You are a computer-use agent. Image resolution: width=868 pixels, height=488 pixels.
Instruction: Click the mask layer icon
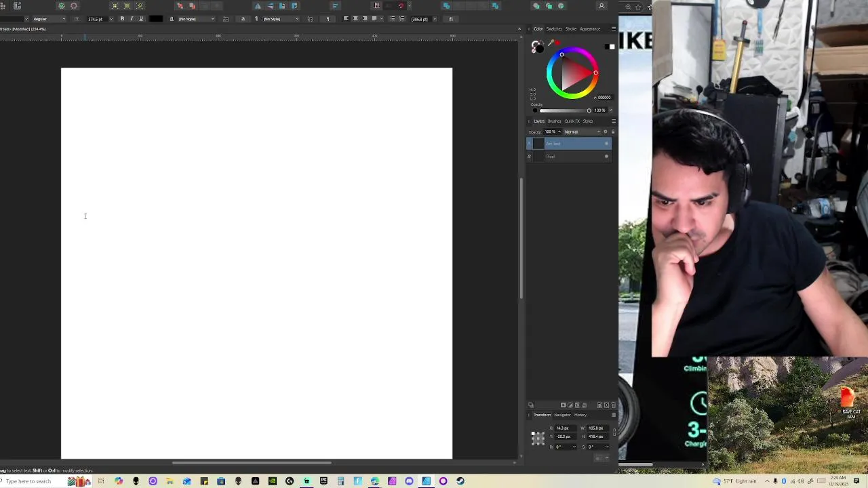click(x=563, y=405)
